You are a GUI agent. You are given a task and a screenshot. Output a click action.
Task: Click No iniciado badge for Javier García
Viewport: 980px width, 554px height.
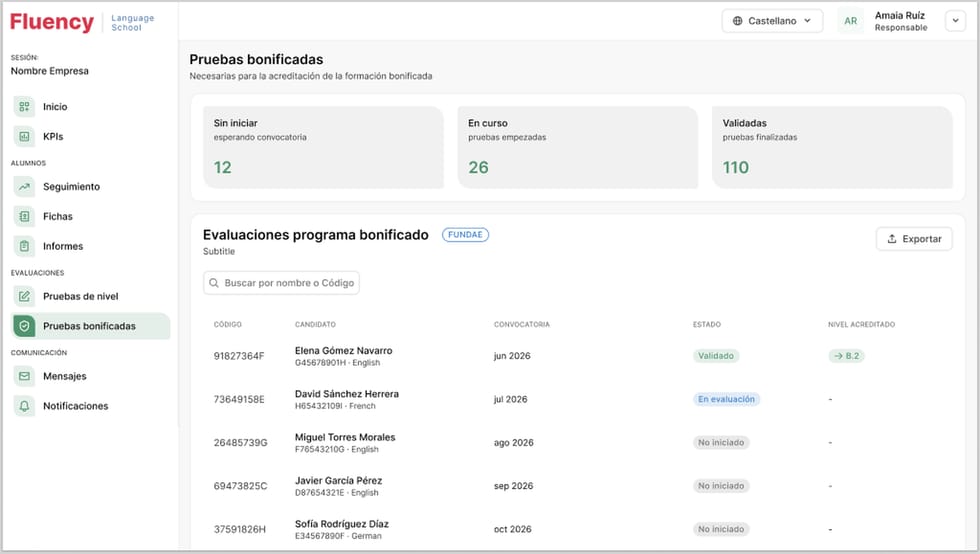click(721, 486)
